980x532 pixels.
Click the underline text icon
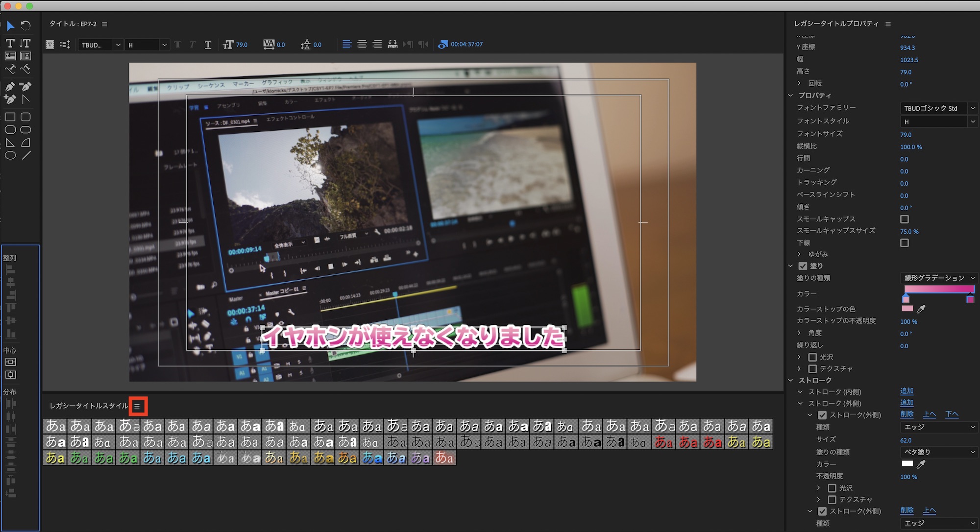[208, 45]
